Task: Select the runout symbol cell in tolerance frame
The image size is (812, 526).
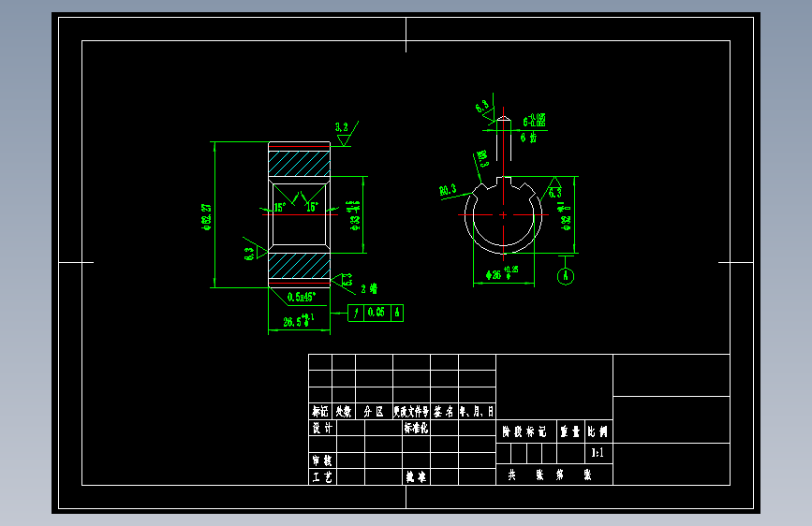Action: pos(356,313)
